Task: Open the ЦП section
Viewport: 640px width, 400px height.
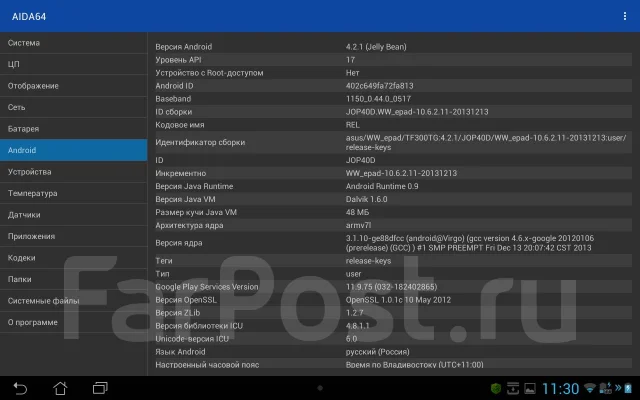Action: pos(73,64)
